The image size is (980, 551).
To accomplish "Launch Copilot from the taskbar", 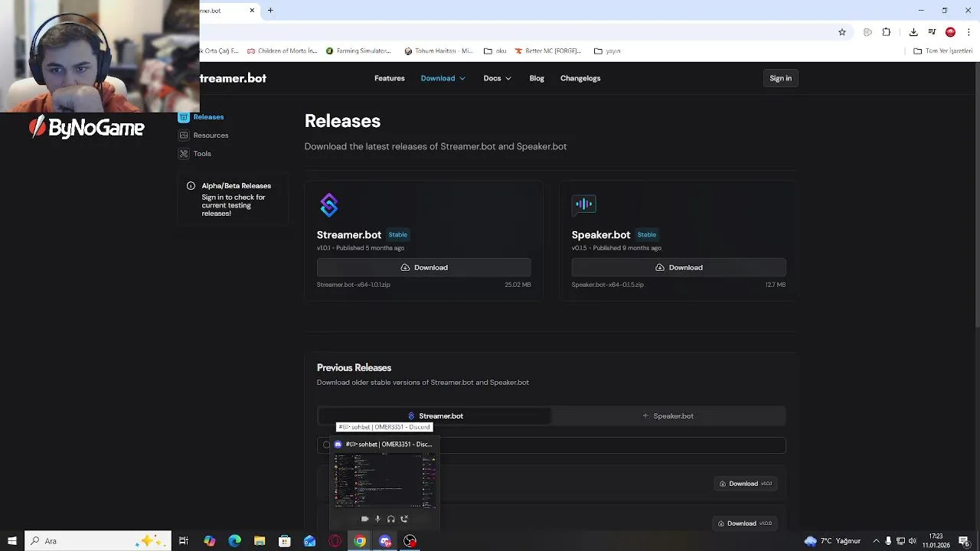I will click(209, 541).
